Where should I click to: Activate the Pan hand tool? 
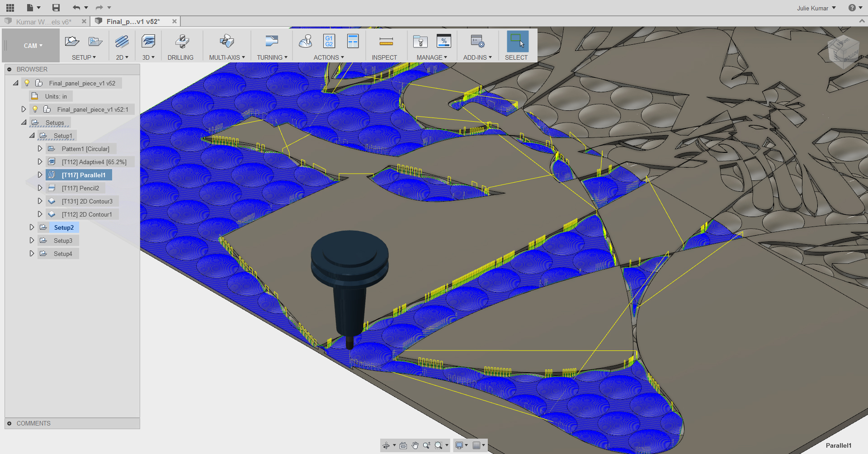coord(415,445)
